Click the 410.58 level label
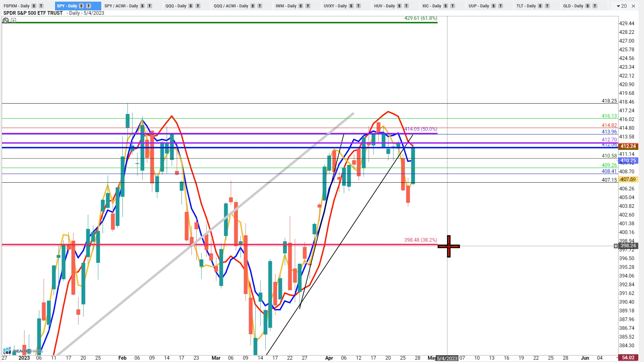The height and width of the screenshot is (362, 644). [x=609, y=156]
